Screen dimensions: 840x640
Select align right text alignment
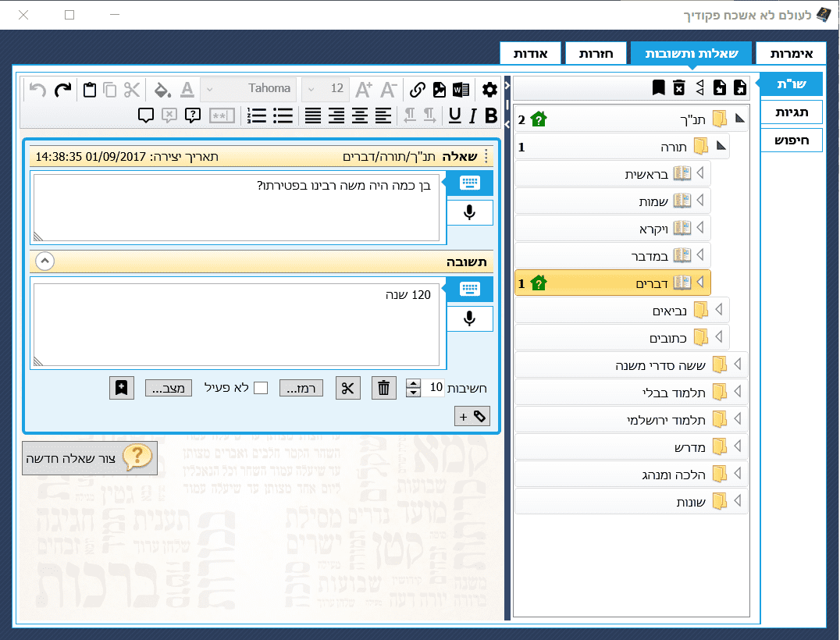336,116
